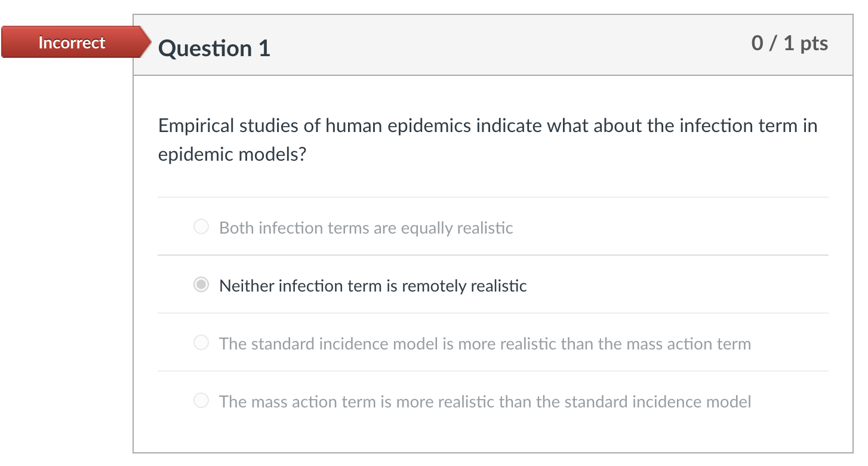Viewport: 868px width, 466px height.
Task: Click the word "Empirical" starting the question
Action: pyautogui.click(x=196, y=126)
